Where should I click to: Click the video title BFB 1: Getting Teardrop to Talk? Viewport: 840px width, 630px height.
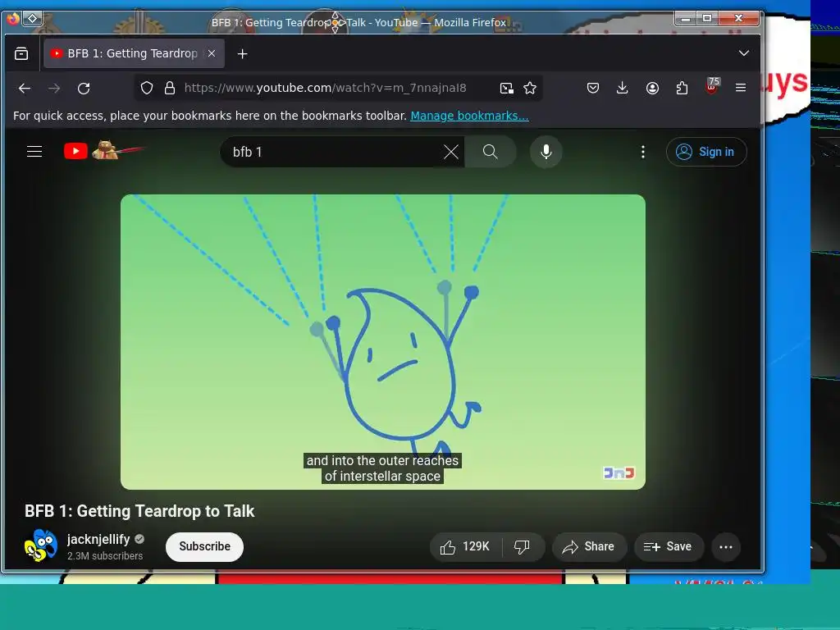click(139, 511)
